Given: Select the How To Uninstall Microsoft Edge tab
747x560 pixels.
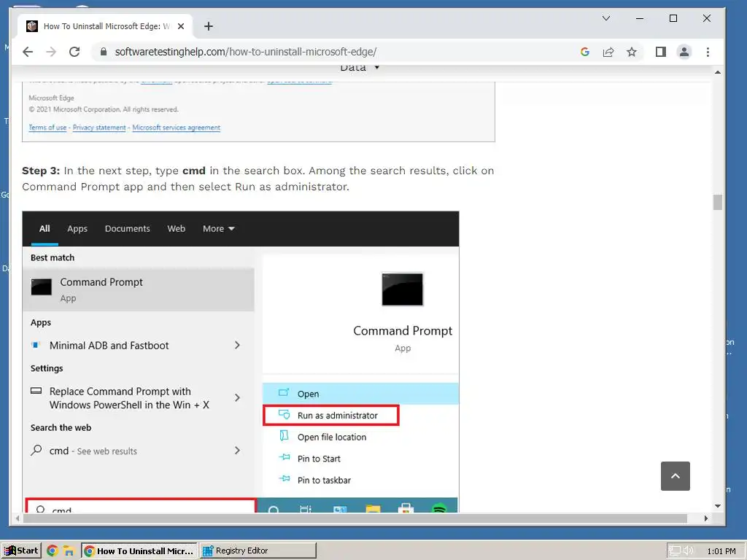Looking at the screenshot, I should point(106,26).
